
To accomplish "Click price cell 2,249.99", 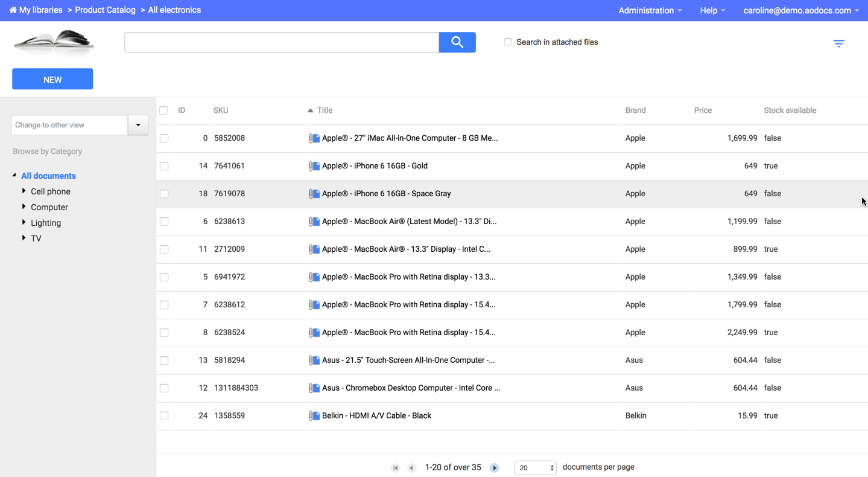I will (742, 333).
